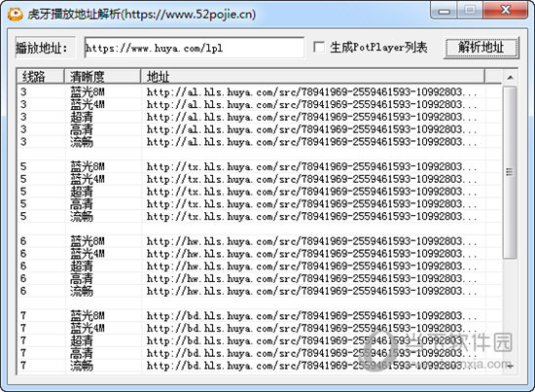The height and width of the screenshot is (392, 535).
Task: Select line 3 超清 row
Action: pos(260,117)
